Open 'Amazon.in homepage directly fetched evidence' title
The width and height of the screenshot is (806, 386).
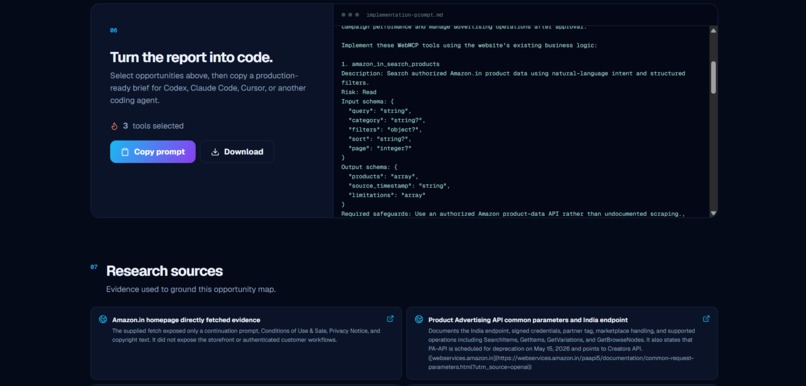tap(186, 320)
